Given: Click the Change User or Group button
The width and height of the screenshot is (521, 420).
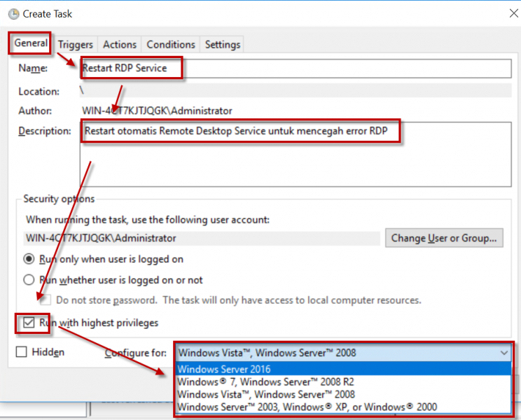Looking at the screenshot, I should tap(444, 238).
